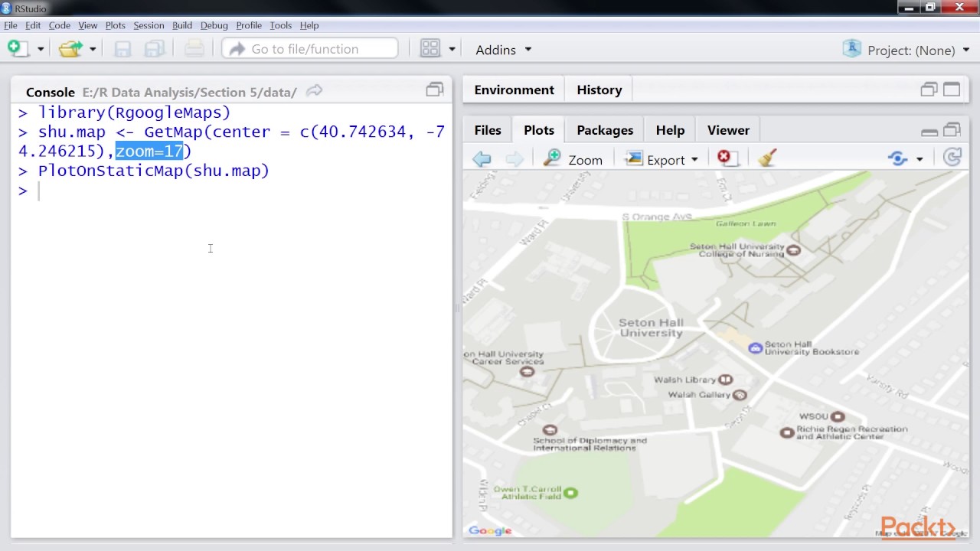Image resolution: width=980 pixels, height=551 pixels.
Task: Click the Save All documents icon
Action: point(155,49)
